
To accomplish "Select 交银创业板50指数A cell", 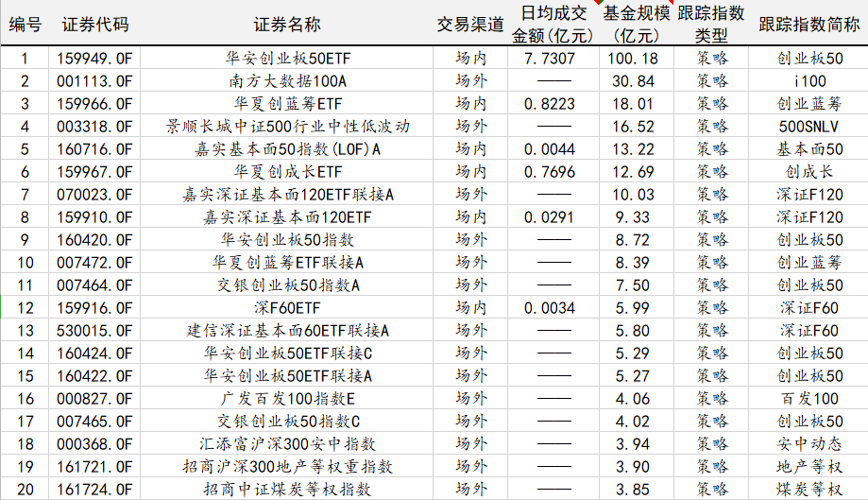I will click(287, 285).
